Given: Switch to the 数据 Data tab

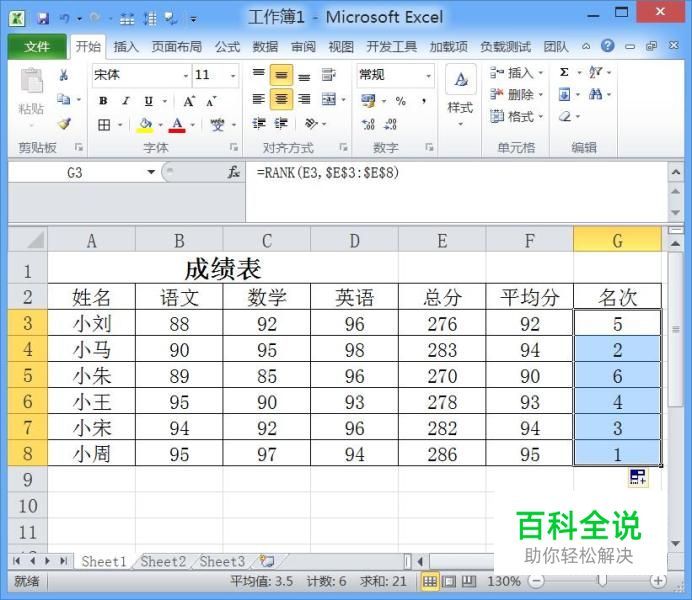Looking at the screenshot, I should point(265,46).
